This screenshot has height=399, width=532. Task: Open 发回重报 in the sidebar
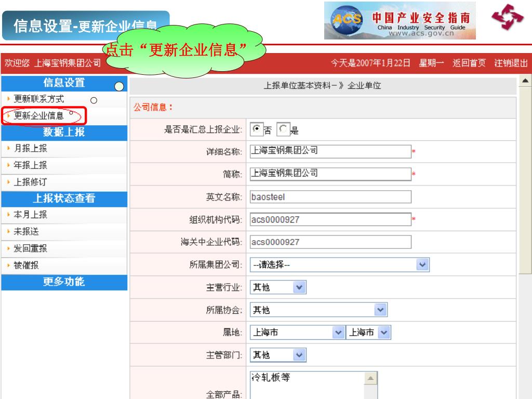click(30, 248)
